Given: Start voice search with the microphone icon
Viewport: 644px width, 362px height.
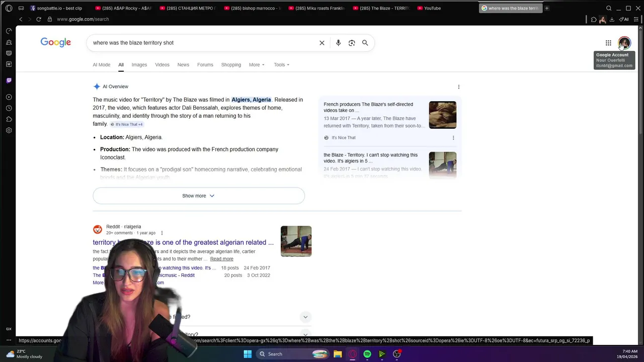Looking at the screenshot, I should click(338, 43).
